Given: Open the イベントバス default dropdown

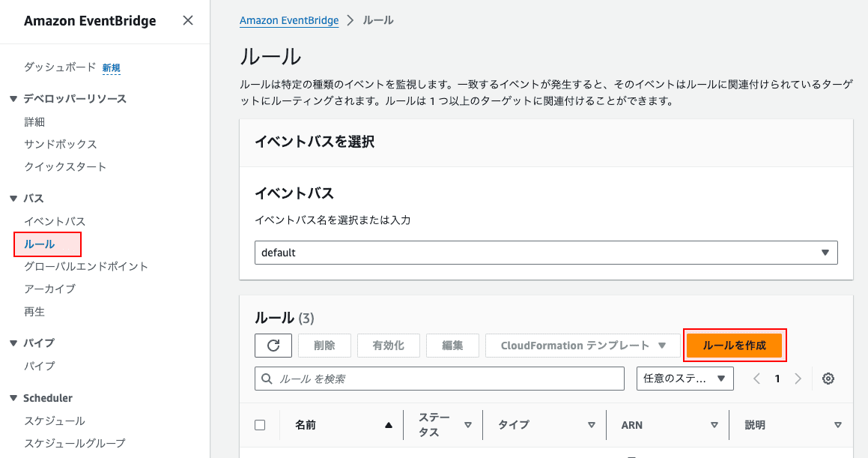Looking at the screenshot, I should coord(546,253).
